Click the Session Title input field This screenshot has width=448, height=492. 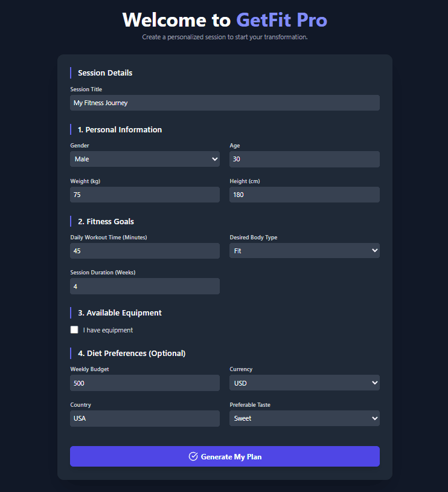[225, 103]
